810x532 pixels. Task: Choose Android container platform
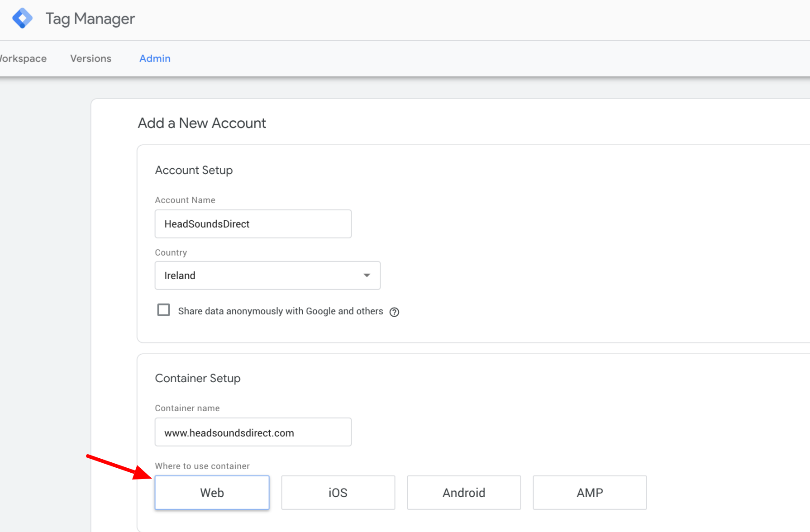pyautogui.click(x=464, y=493)
